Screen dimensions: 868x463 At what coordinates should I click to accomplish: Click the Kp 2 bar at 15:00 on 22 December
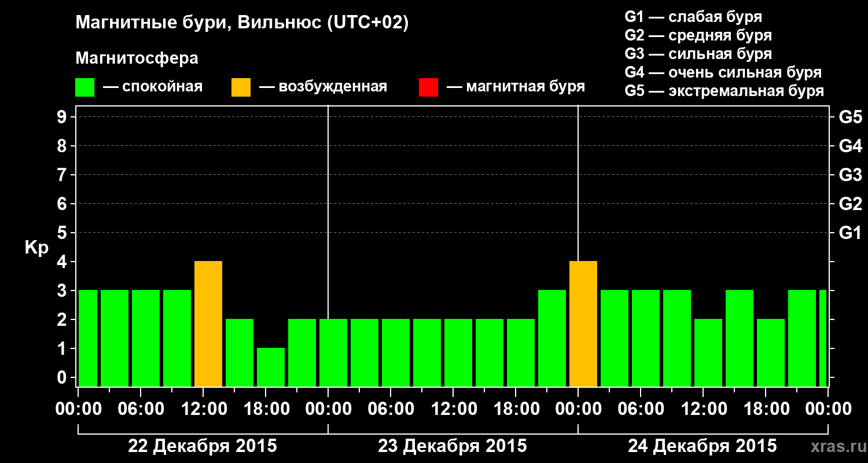pos(240,353)
